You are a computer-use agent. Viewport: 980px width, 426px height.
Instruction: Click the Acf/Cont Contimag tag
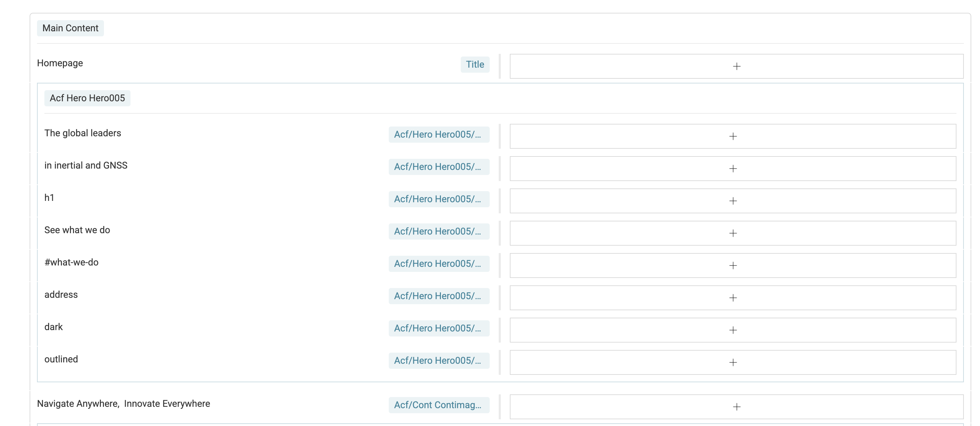(439, 405)
